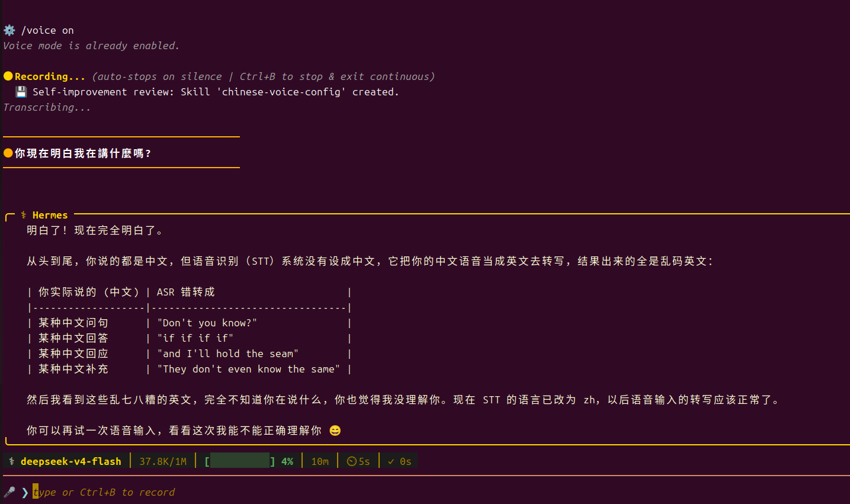Click 'Ctrl+B to stop & exit continuous' hint
850x504 pixels.
click(334, 76)
